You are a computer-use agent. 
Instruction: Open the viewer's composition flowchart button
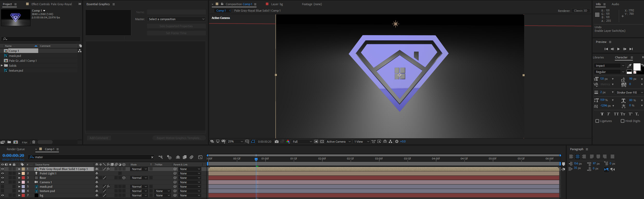click(391, 142)
